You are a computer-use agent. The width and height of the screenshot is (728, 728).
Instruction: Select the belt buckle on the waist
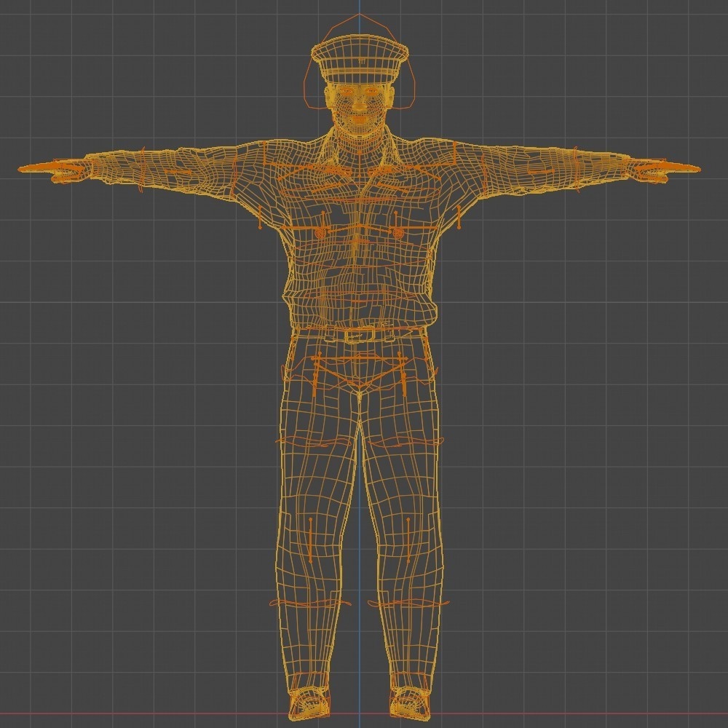pos(360,336)
